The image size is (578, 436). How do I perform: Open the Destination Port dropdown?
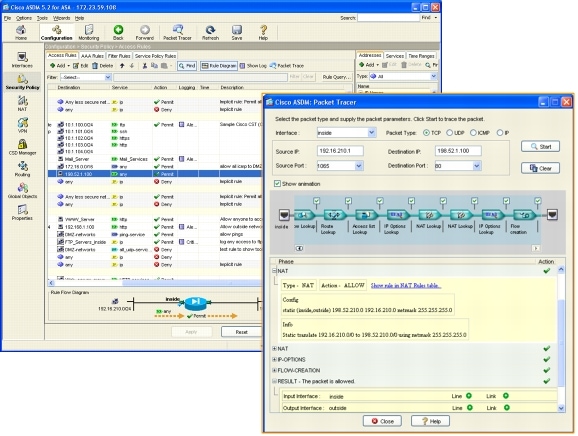(477, 166)
